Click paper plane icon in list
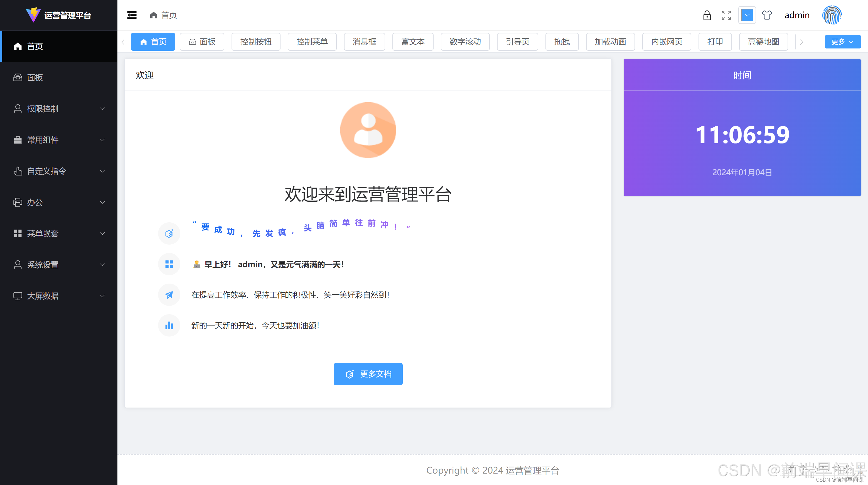The height and width of the screenshot is (485, 868). tap(169, 295)
